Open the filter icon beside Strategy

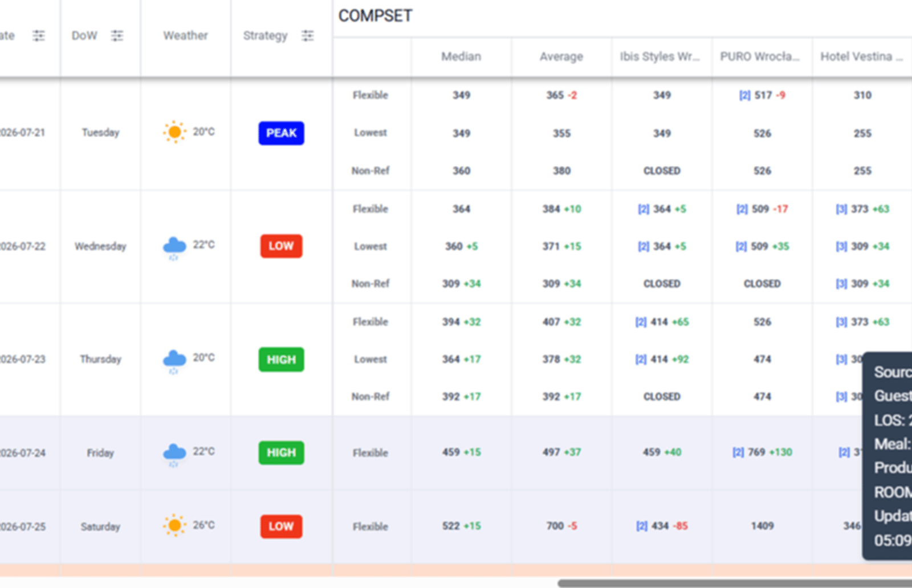pos(308,36)
